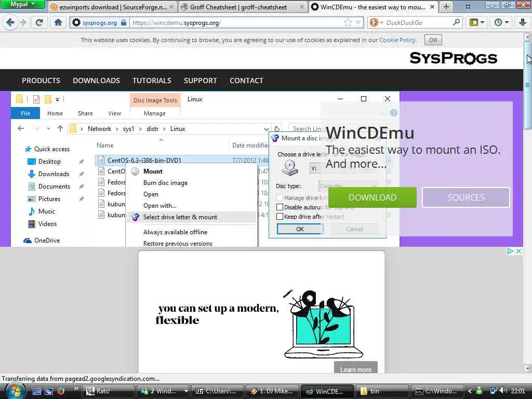Click the green DOWNLOAD button
Screen dimensions: 532x399
372,197
